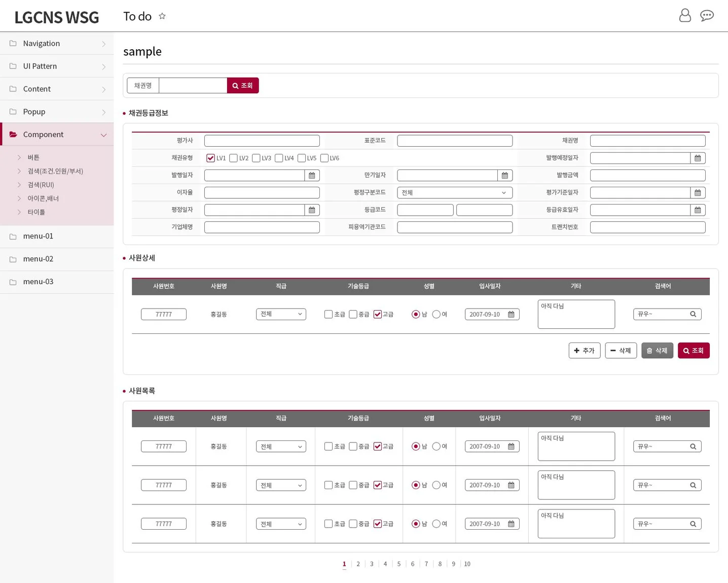
Task: Open the 검색(조건.인원/부서) submenu item
Action: [x=55, y=172]
